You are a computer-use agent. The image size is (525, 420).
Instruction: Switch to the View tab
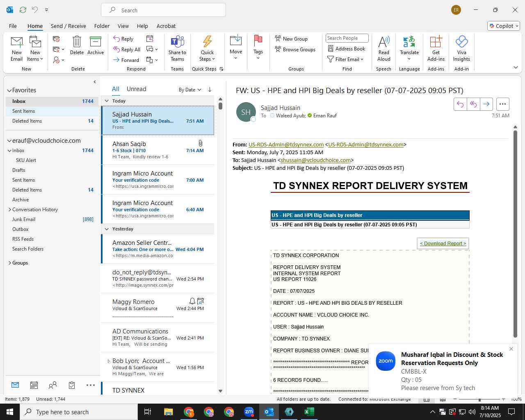(123, 26)
